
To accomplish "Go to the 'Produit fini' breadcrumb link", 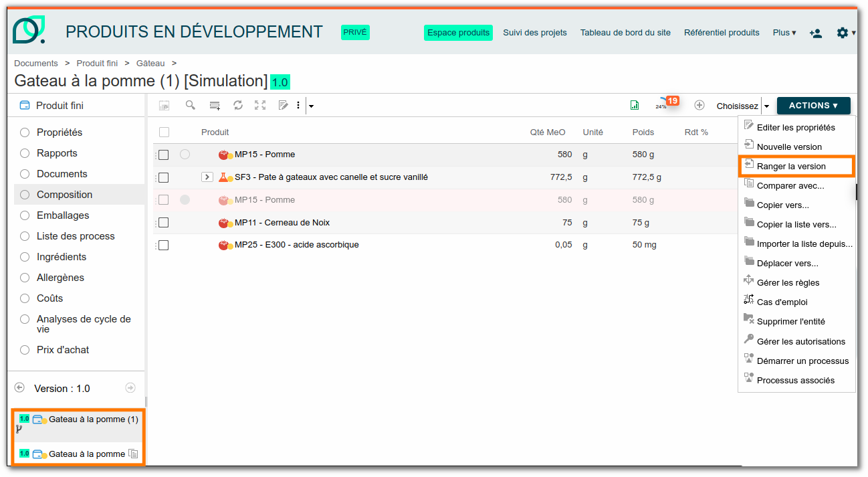I will 97,63.
